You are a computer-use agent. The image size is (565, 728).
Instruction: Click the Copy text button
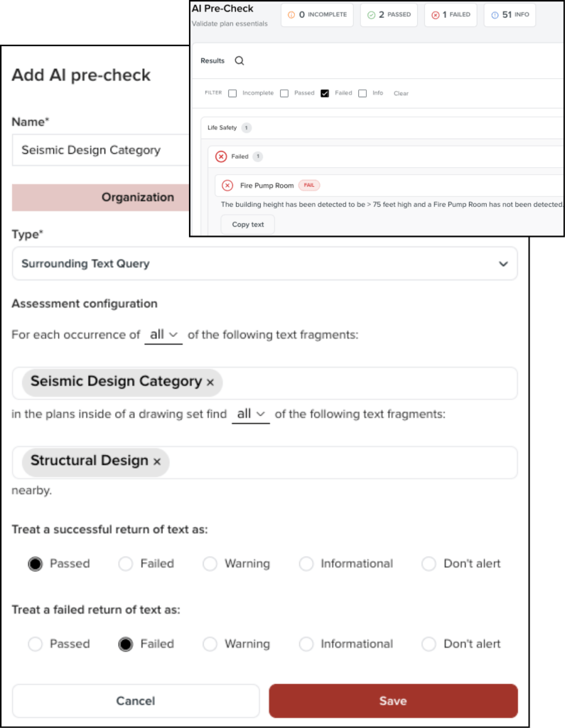tap(248, 225)
